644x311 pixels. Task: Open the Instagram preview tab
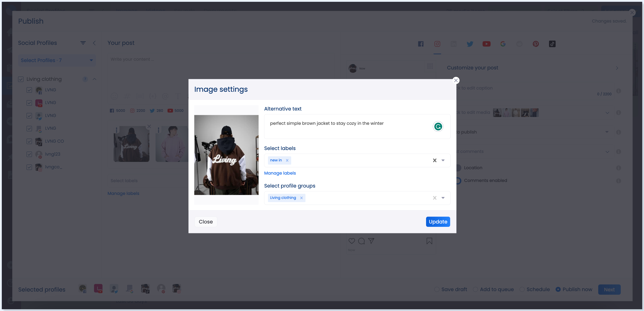(437, 44)
